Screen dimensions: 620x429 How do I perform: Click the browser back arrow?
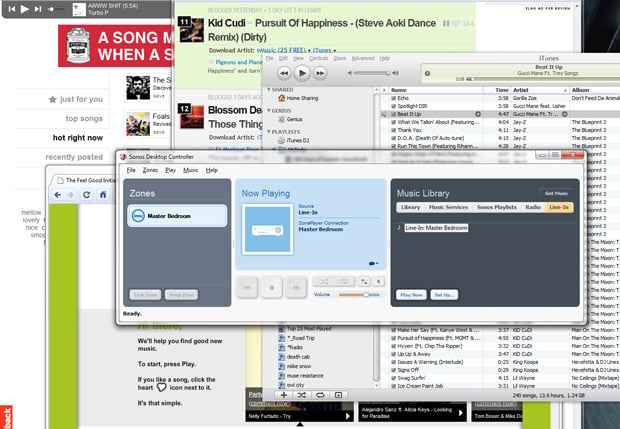pyautogui.click(x=58, y=195)
